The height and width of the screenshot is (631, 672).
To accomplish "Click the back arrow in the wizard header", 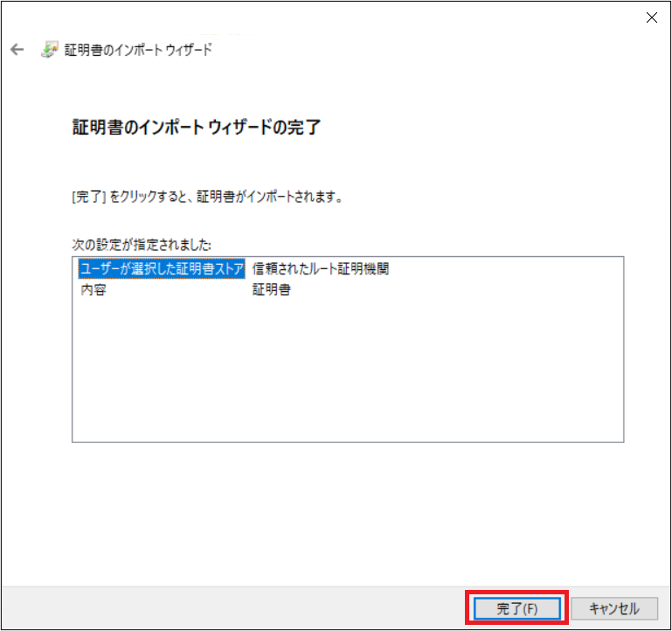I will pos(17,50).
